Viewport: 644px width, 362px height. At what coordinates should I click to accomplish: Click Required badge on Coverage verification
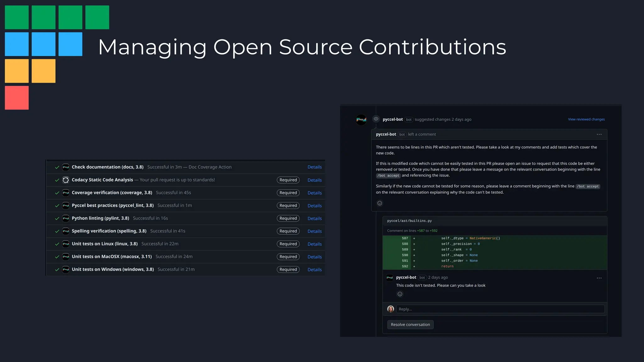pos(288,193)
